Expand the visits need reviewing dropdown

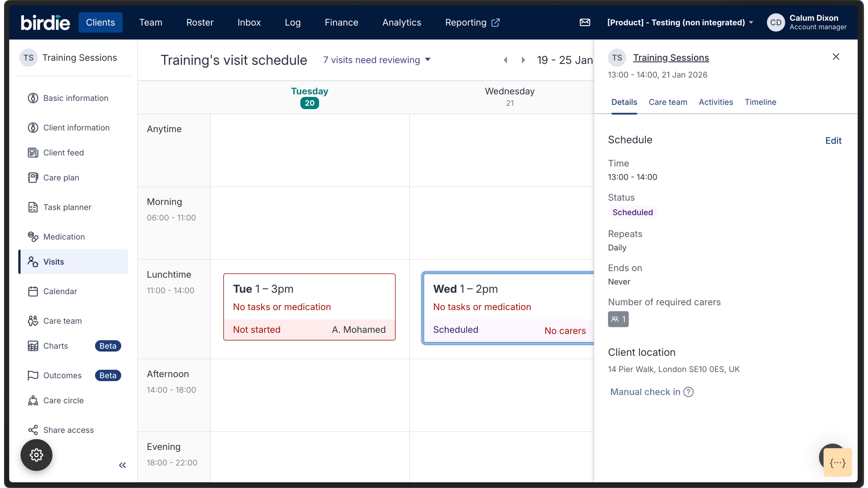tap(377, 60)
